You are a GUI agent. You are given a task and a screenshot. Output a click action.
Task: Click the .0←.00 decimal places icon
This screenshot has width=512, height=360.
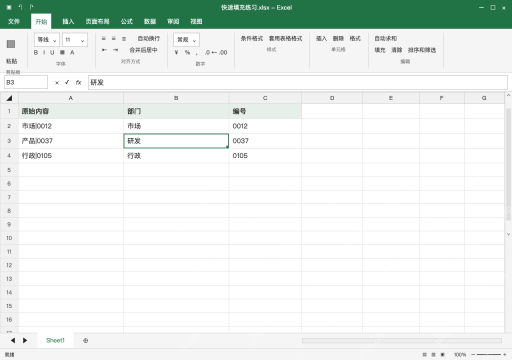click(216, 52)
